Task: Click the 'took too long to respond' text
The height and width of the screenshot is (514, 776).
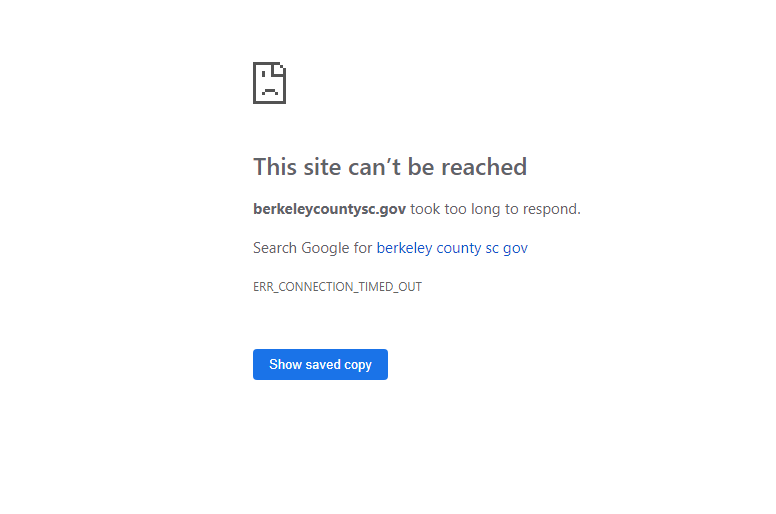Action: point(495,209)
